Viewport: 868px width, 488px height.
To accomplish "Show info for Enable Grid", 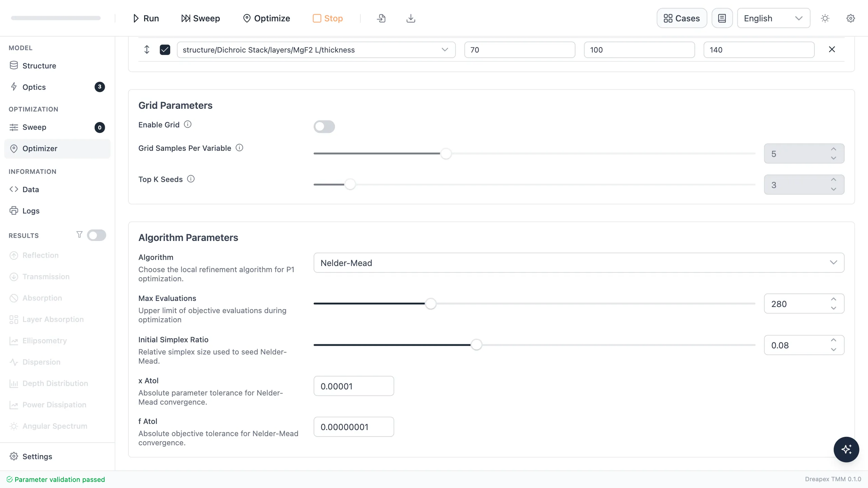I will point(188,124).
